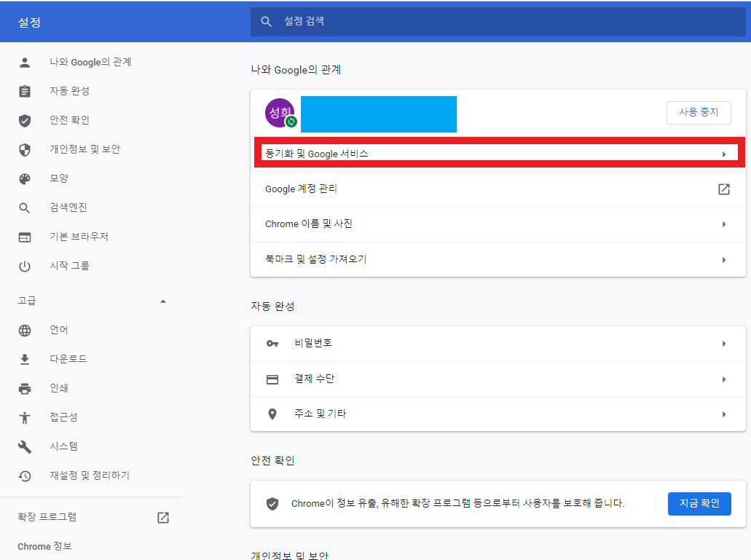The height and width of the screenshot is (560, 751).
Task: Click the 고급 section label
Action: (x=27, y=301)
